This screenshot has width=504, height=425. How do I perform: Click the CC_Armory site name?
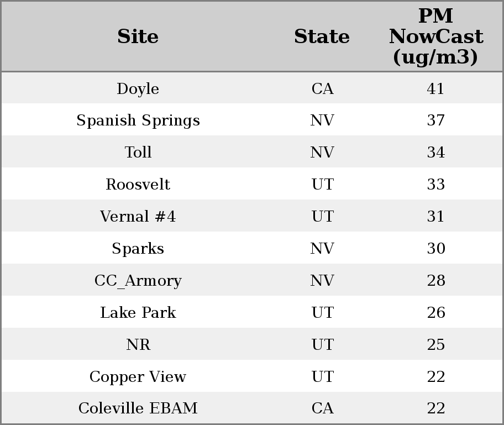(138, 281)
